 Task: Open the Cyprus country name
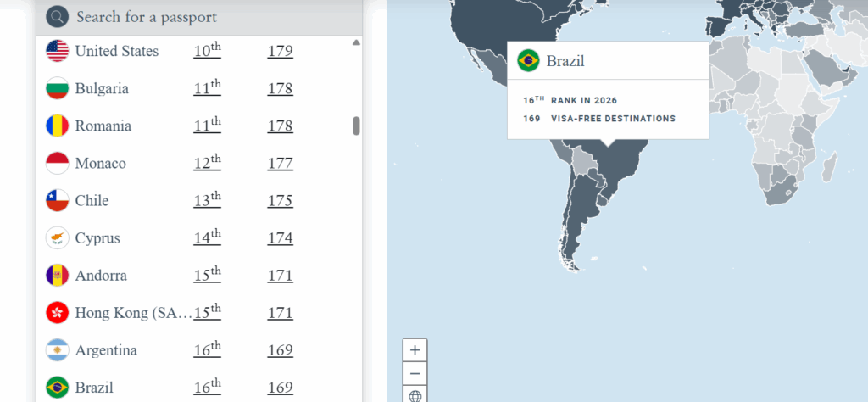coord(98,238)
